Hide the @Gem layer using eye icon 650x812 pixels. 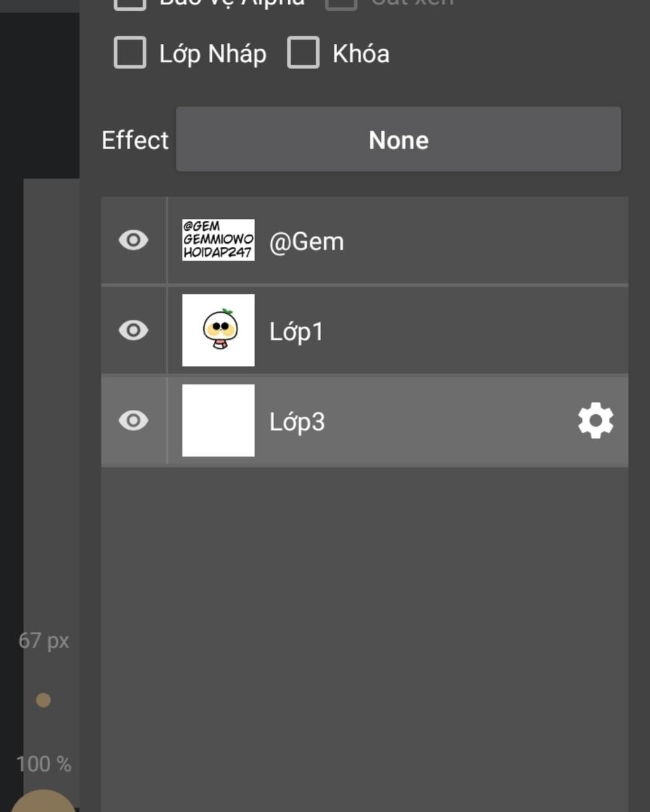(x=133, y=240)
